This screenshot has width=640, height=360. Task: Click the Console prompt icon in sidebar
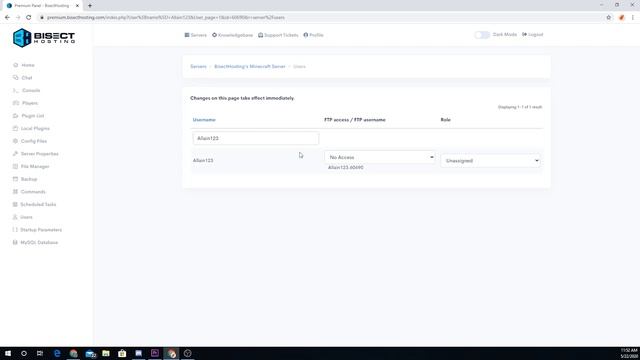pyautogui.click(x=16, y=91)
